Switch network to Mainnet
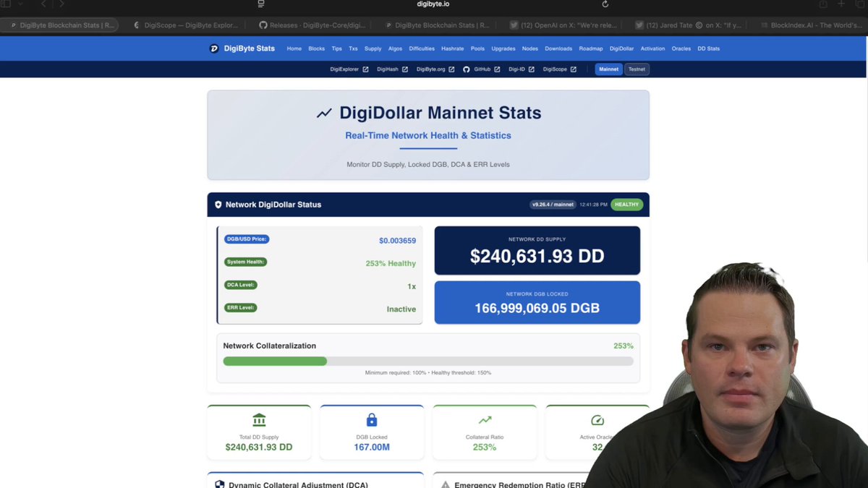868x488 pixels. pos(609,69)
